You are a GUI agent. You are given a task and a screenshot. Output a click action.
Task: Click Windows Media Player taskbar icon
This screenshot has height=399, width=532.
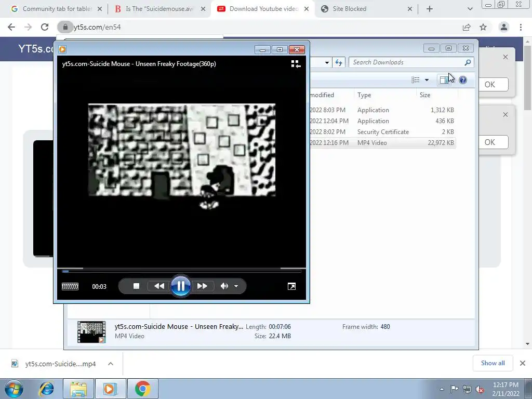(110, 389)
